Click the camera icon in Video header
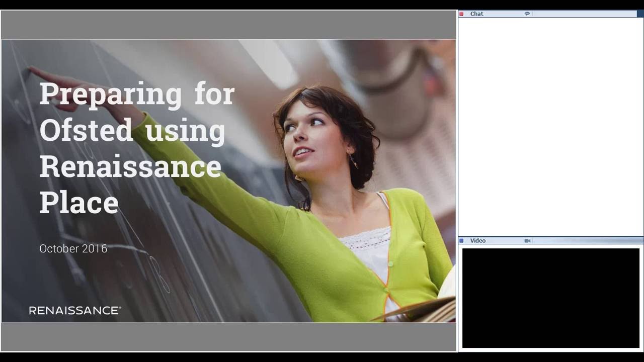 pos(527,241)
